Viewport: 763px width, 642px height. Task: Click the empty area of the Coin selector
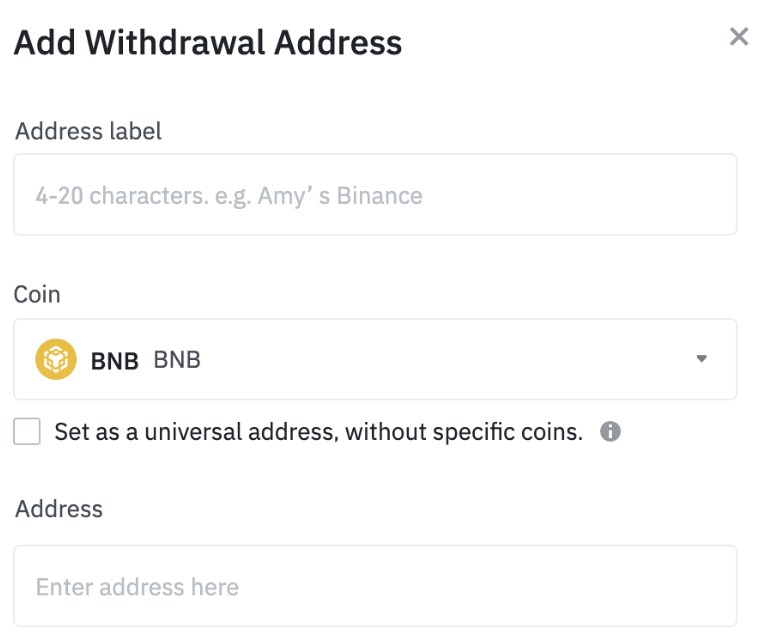tap(450, 360)
